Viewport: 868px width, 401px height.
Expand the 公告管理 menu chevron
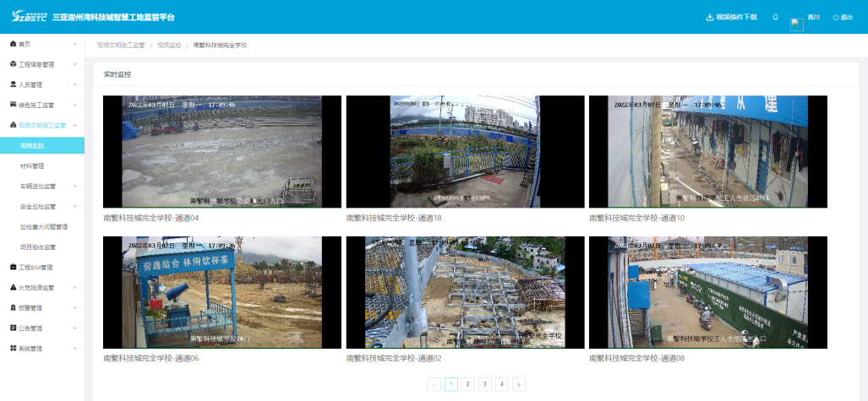click(x=74, y=328)
